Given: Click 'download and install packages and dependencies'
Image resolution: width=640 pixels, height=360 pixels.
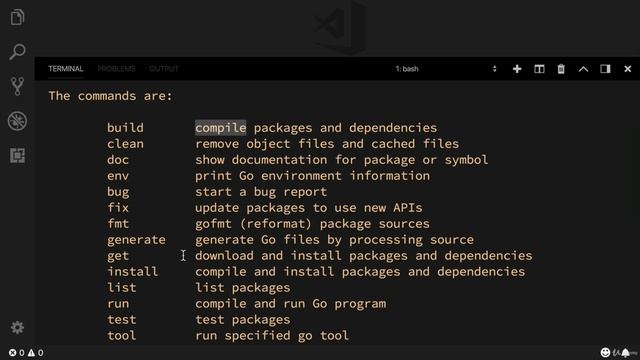Looking at the screenshot, I should (364, 256).
